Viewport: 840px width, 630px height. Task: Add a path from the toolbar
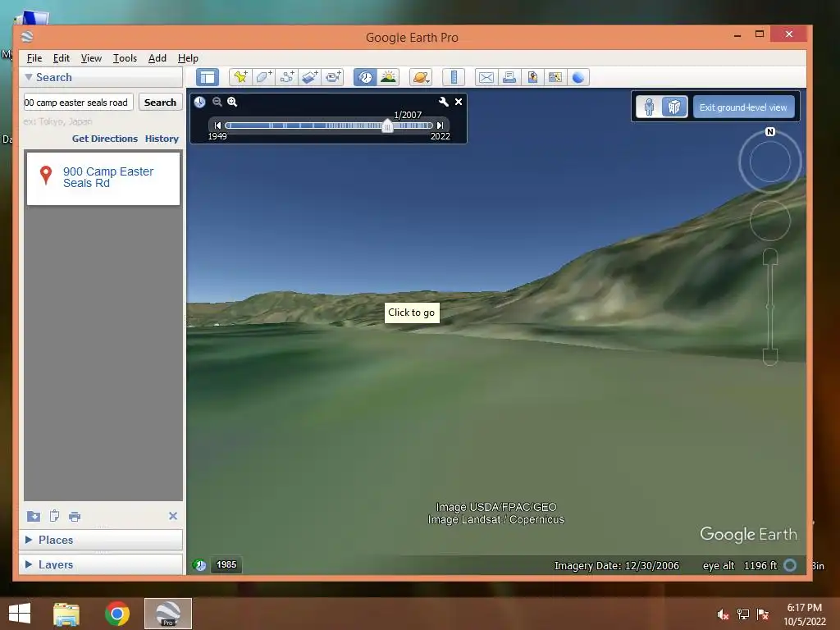coord(286,77)
